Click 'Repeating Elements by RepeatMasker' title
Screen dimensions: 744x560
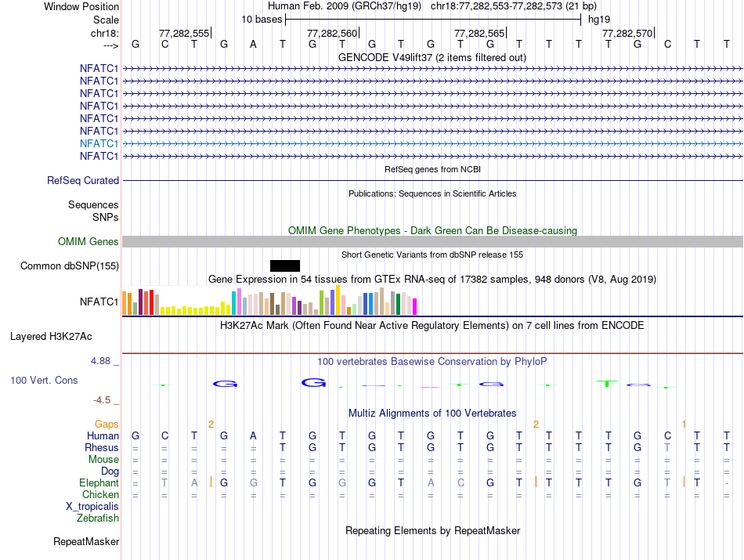pyautogui.click(x=432, y=530)
